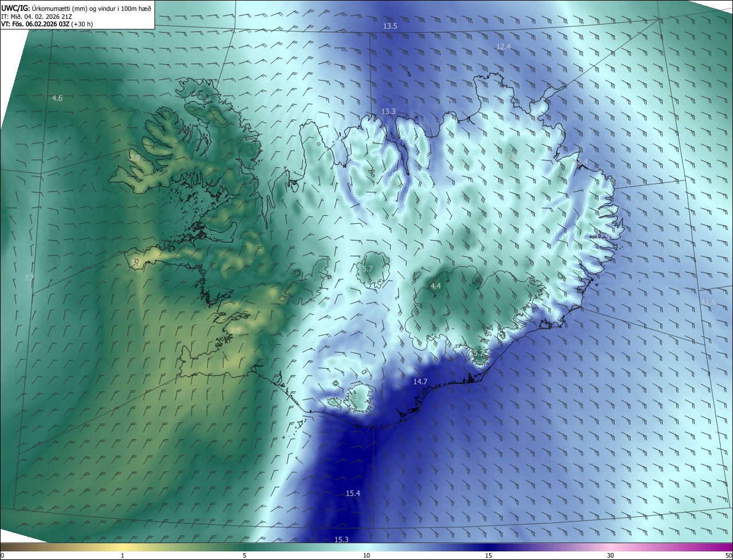Click the 2.9 value over the Westfjords
This screenshot has width=733, height=560.
tap(135, 157)
